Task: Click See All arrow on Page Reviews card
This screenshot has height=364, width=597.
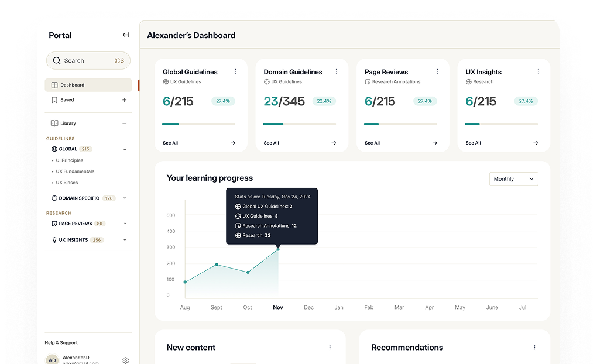Action: 434,143
